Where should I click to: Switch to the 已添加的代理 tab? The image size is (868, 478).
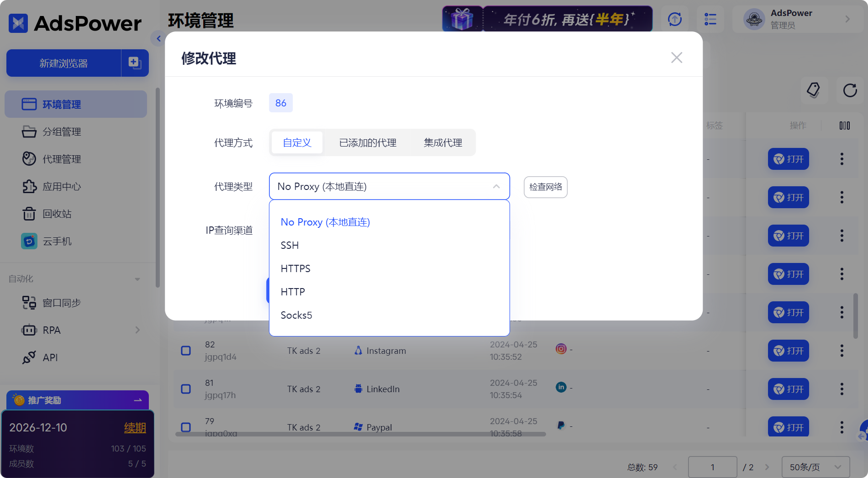click(x=367, y=142)
